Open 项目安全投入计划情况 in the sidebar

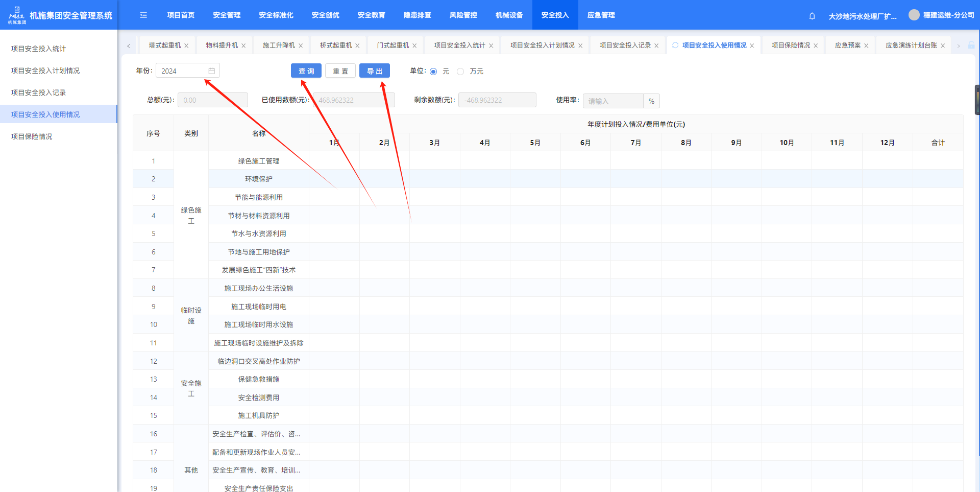point(45,71)
